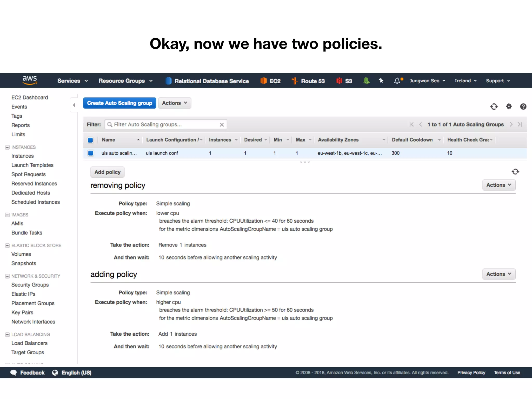Go to previous page of results
The image size is (532, 399).
click(420, 124)
